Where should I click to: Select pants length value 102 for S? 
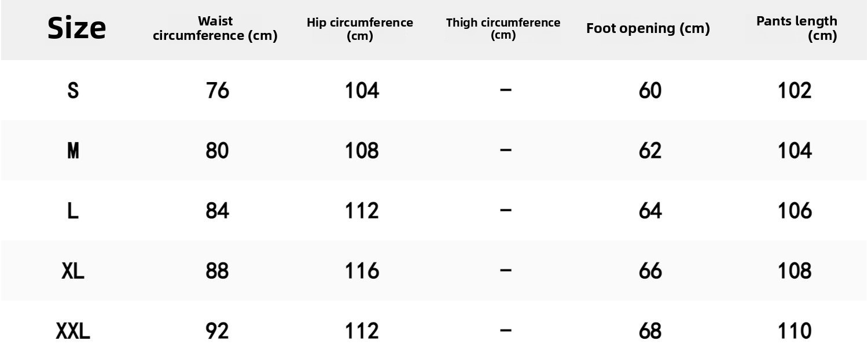click(795, 91)
